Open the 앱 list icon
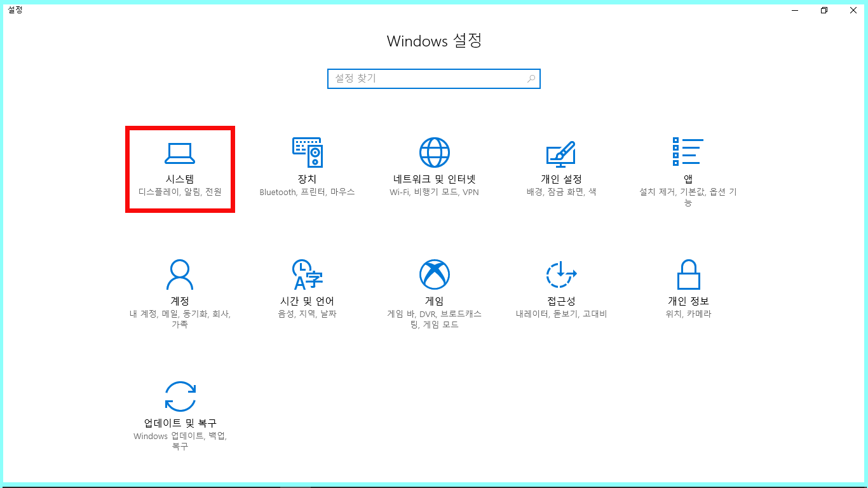Viewport: 868px width, 488px height. (688, 151)
